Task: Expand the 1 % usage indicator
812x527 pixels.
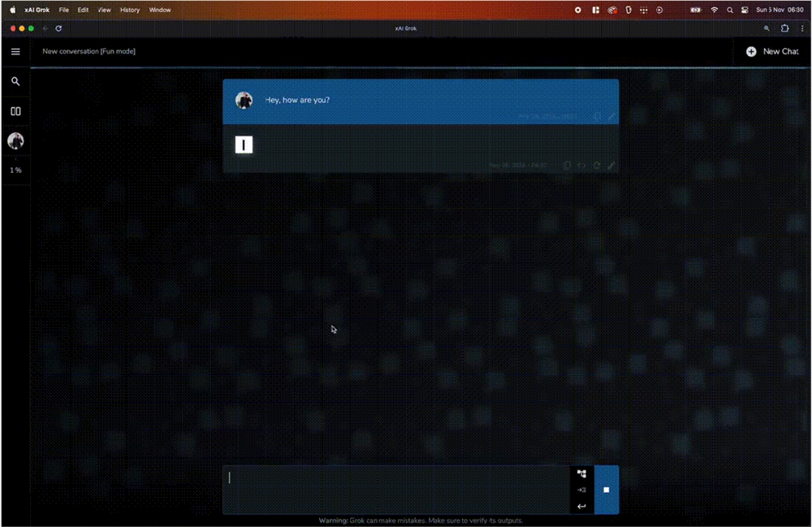Action: [x=15, y=171]
